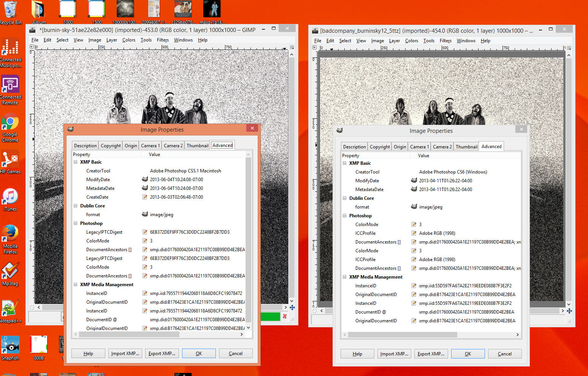Click navigation cross icon in burnin-sky GIMP window
588x376 pixels.
pos(292,307)
